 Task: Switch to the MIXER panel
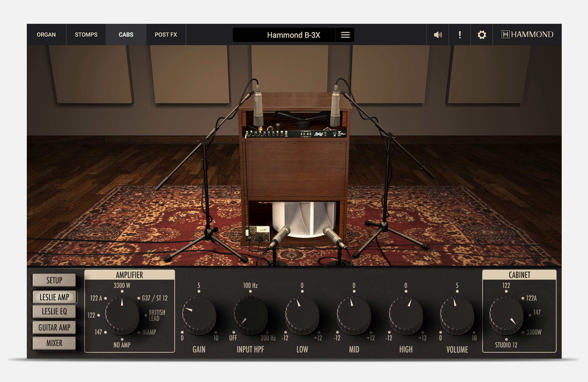(x=54, y=343)
